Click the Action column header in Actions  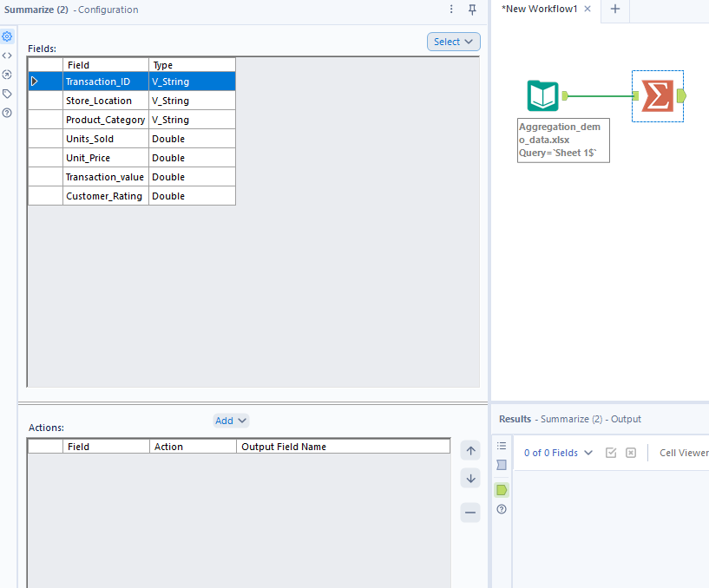[x=193, y=447]
